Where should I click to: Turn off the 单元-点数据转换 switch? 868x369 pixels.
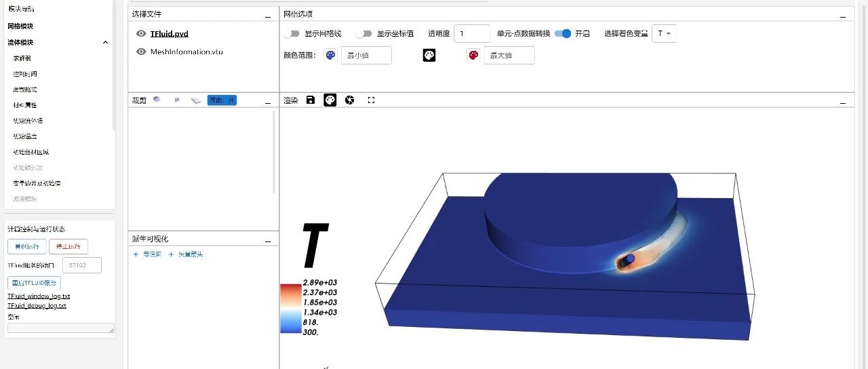click(x=563, y=33)
